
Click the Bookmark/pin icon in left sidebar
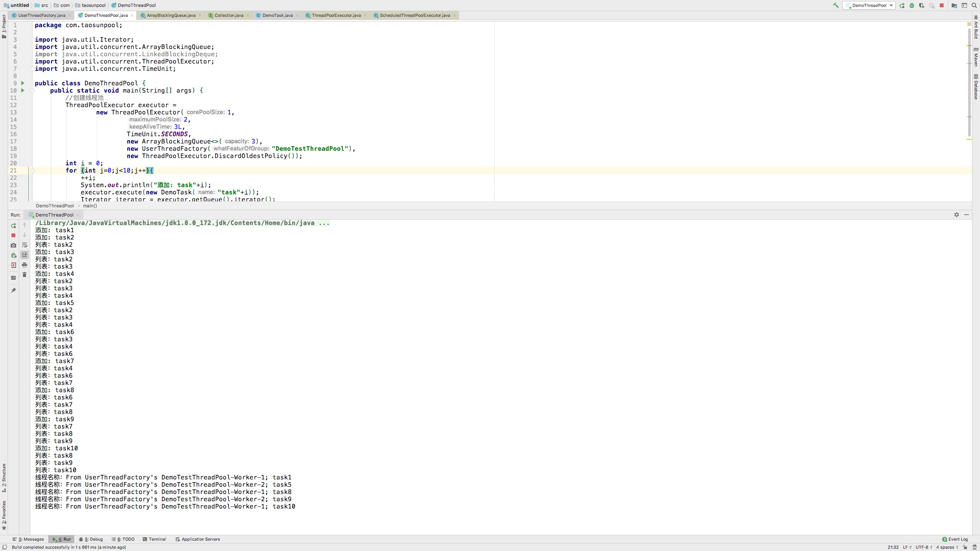click(14, 290)
